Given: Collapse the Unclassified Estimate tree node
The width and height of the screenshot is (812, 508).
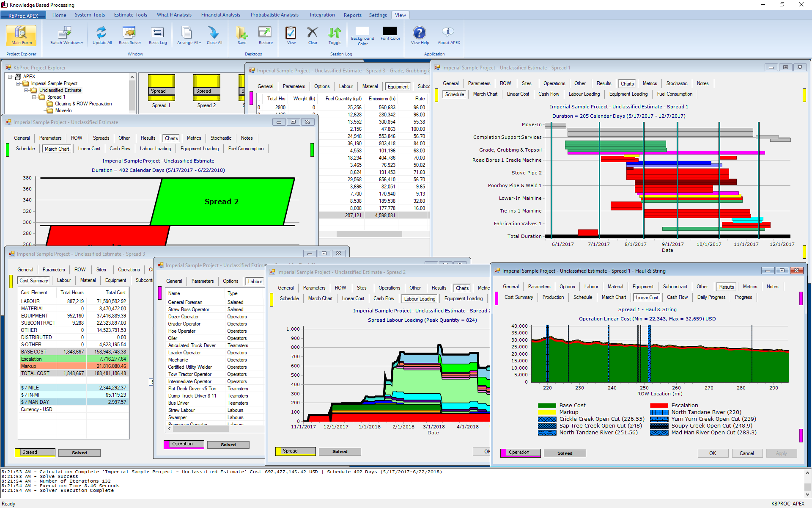Looking at the screenshot, I should click(26, 90).
